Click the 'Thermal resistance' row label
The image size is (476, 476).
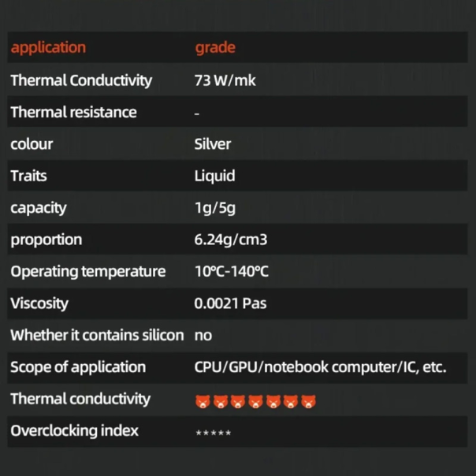point(73,112)
